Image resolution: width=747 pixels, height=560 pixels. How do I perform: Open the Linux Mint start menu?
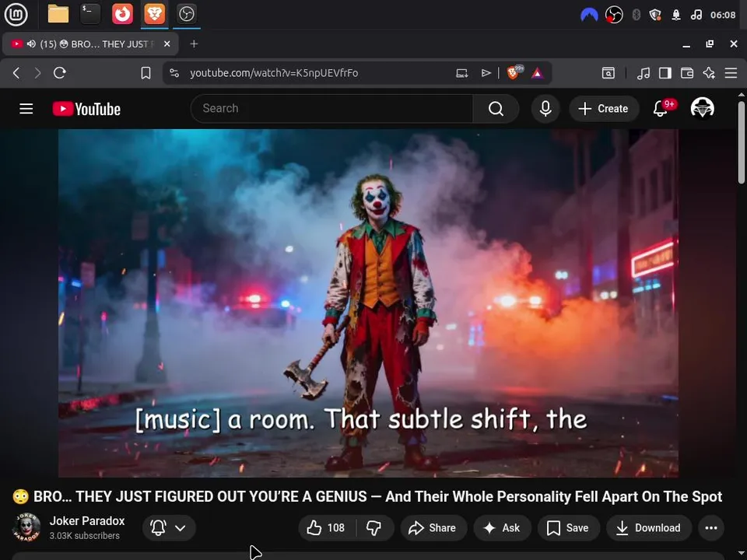click(x=16, y=14)
